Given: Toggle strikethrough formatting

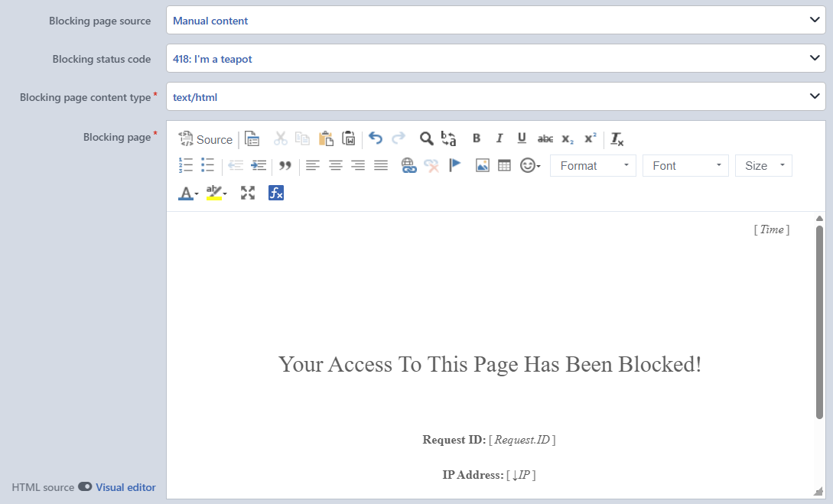Looking at the screenshot, I should [545, 138].
